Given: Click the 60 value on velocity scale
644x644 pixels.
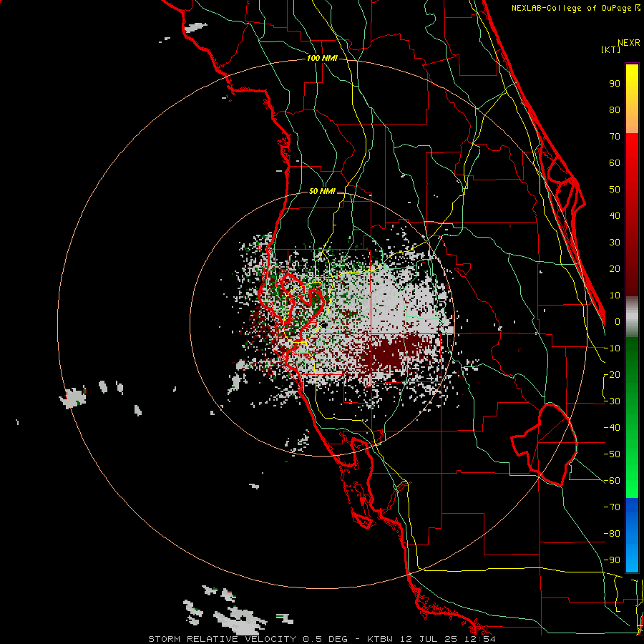Looking at the screenshot, I should (615, 163).
